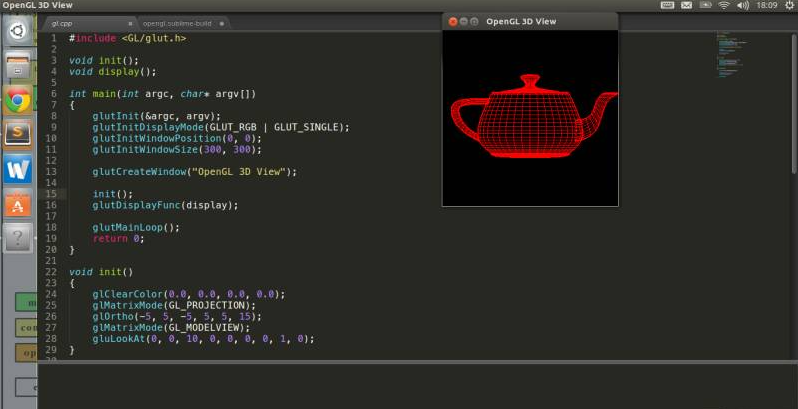Click the glutMainLoop() line

(136, 227)
